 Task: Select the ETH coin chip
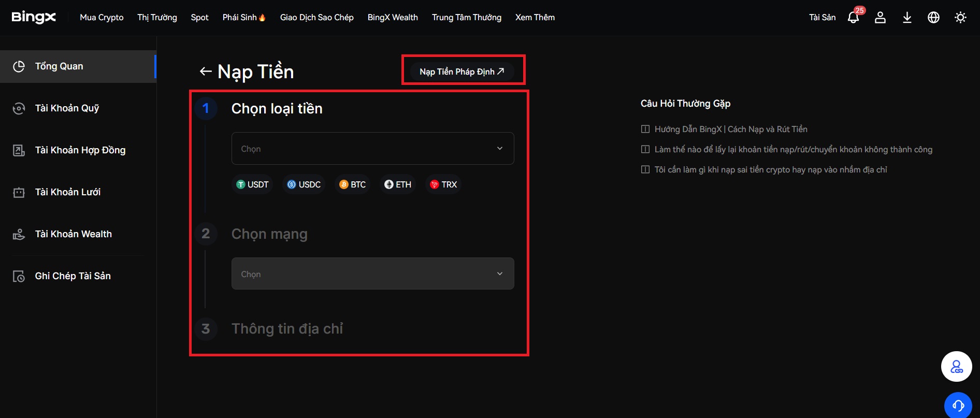(x=398, y=184)
